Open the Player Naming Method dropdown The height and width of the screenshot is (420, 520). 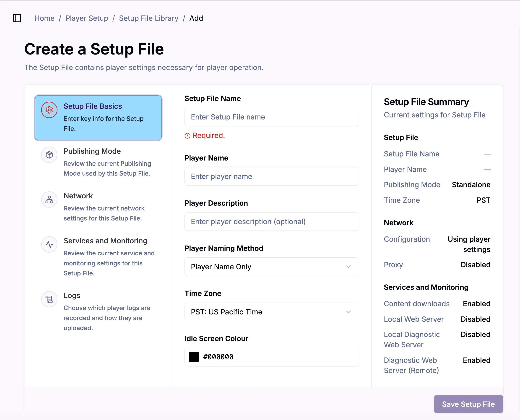click(271, 267)
